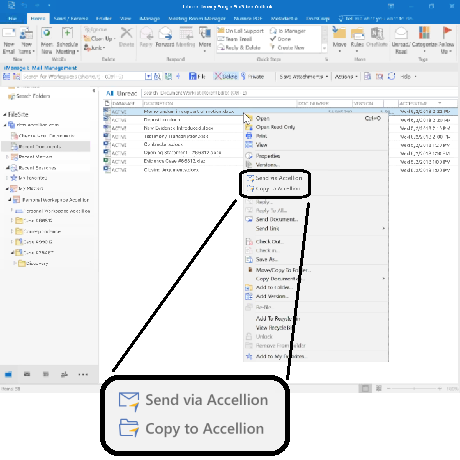The height and width of the screenshot is (460, 460).
Task: Choose Add to My Favorites... menu entry
Action: coord(280,356)
